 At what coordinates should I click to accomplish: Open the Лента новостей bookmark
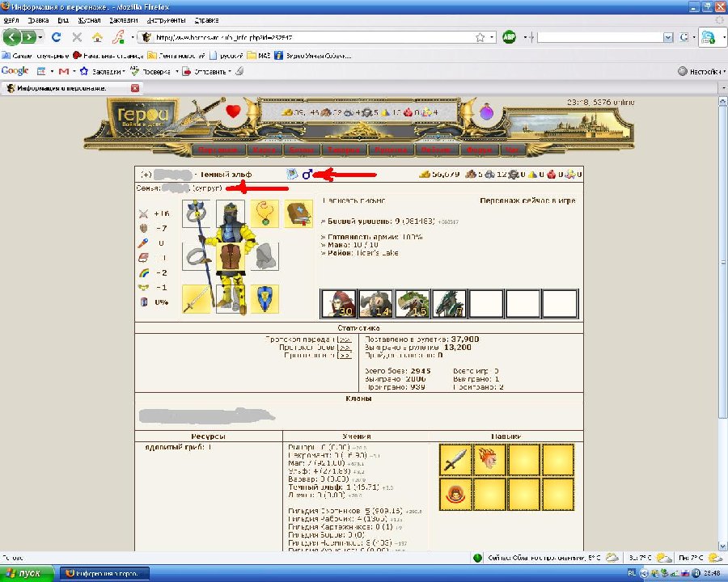click(176, 56)
